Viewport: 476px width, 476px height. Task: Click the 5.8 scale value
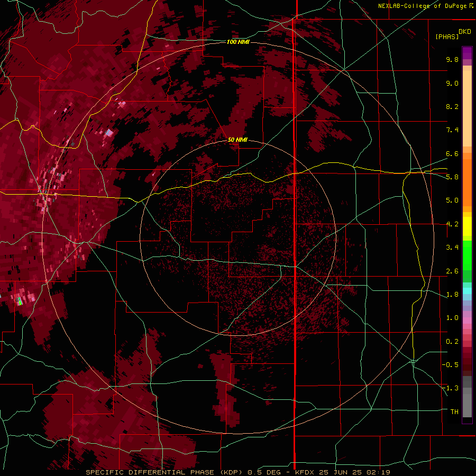452,177
